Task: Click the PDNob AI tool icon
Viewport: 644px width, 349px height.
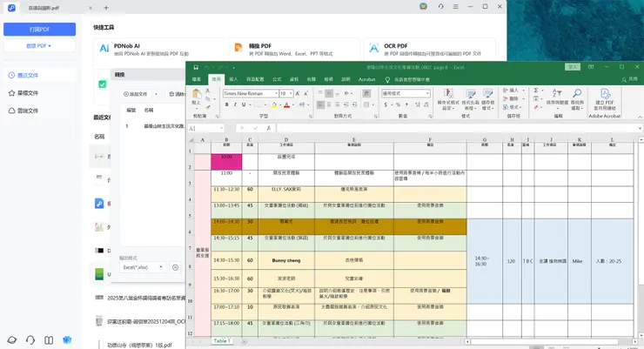Action: pyautogui.click(x=104, y=49)
